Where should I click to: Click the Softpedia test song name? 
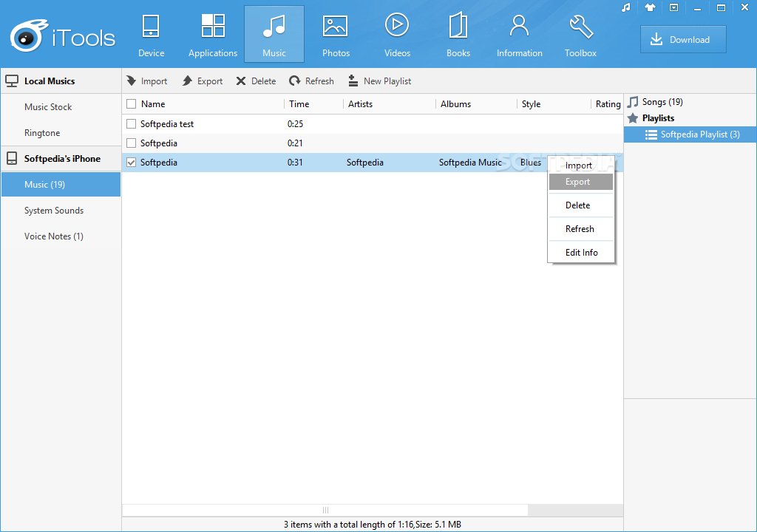pos(167,124)
